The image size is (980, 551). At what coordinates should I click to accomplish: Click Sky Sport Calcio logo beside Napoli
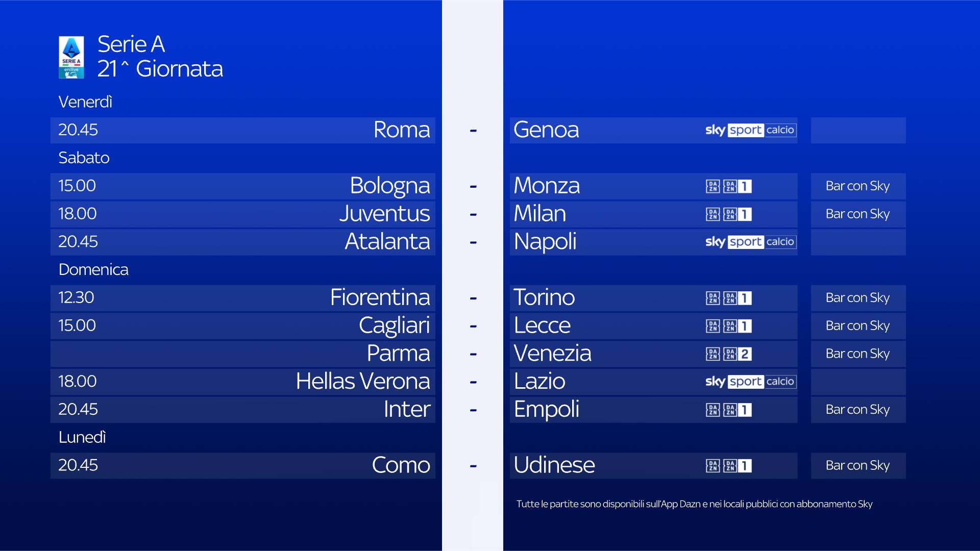[x=750, y=242]
